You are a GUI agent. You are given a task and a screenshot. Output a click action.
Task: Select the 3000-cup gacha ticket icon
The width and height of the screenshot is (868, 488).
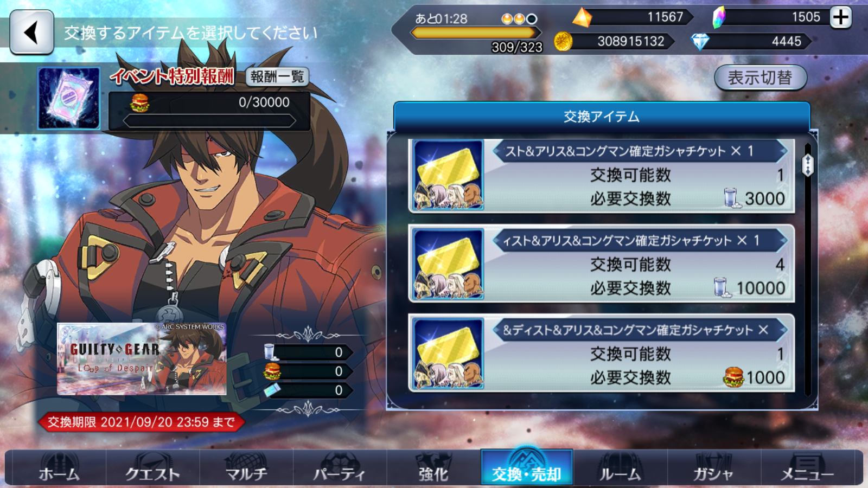tap(448, 175)
